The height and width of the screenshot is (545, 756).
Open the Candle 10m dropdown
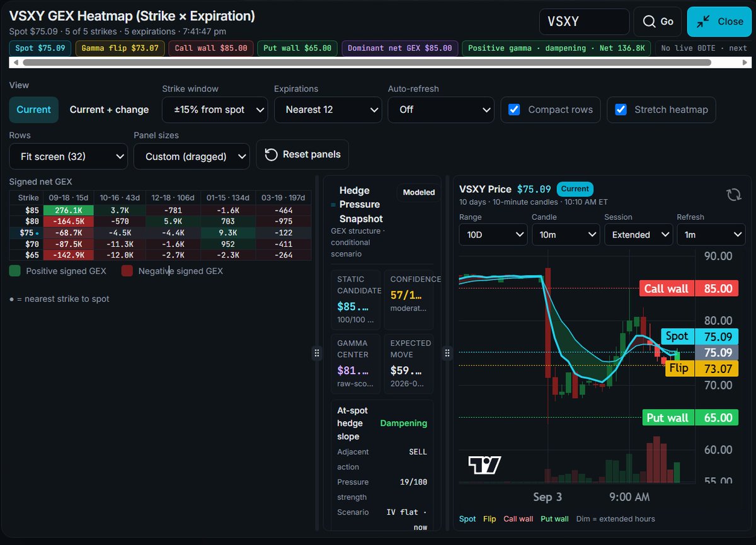point(566,235)
